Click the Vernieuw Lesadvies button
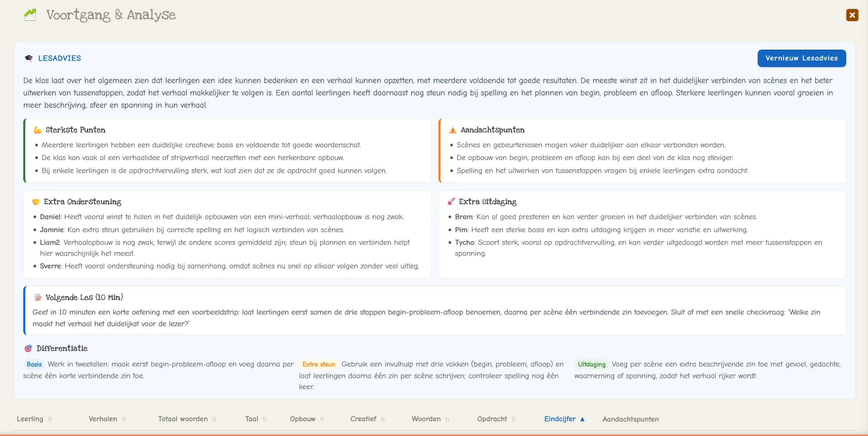This screenshot has height=436, width=868. pyautogui.click(x=801, y=58)
